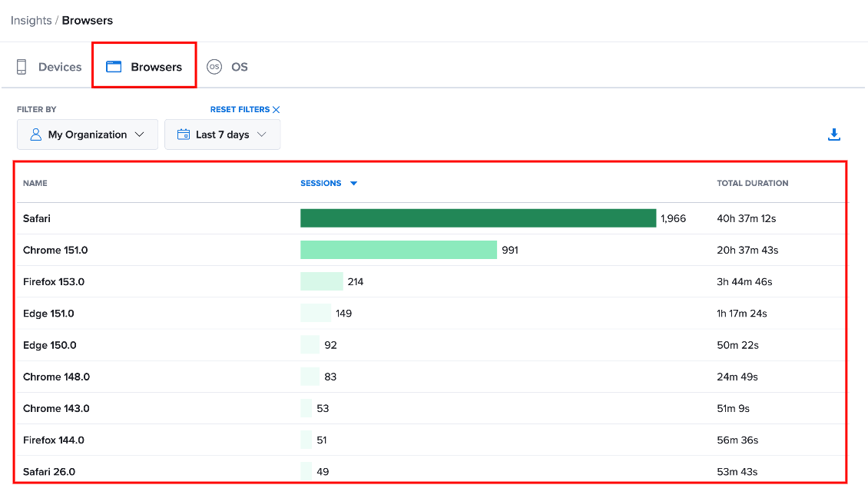Open the Last 7 days dropdown

(x=223, y=135)
